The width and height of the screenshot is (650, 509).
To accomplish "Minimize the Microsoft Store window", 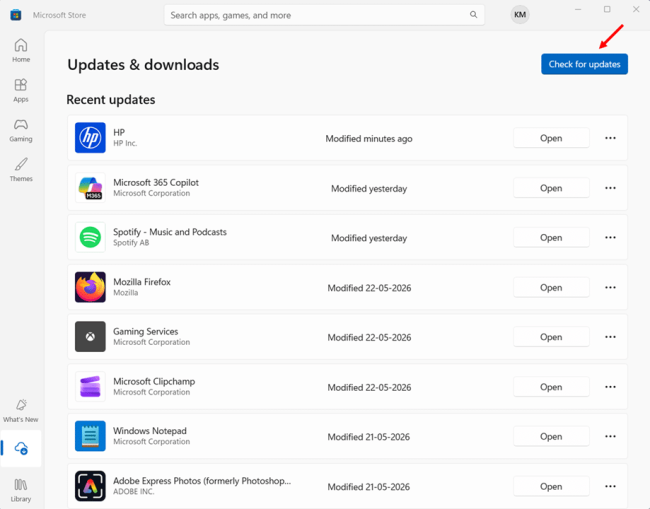I will tap(578, 9).
